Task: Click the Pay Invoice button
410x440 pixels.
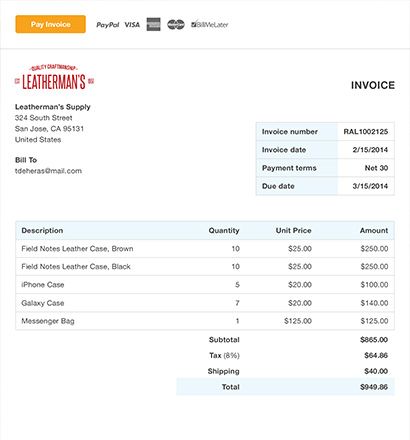Action: coord(50,24)
